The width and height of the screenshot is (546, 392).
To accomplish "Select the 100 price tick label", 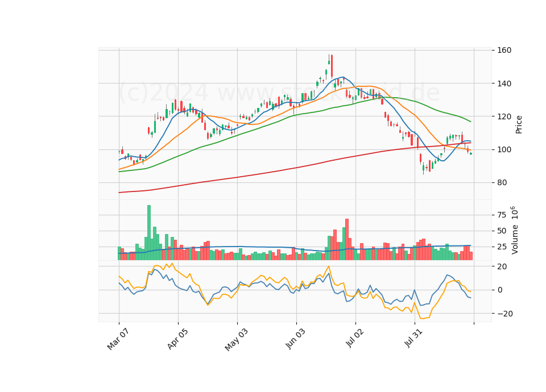I will pyautogui.click(x=504, y=149).
